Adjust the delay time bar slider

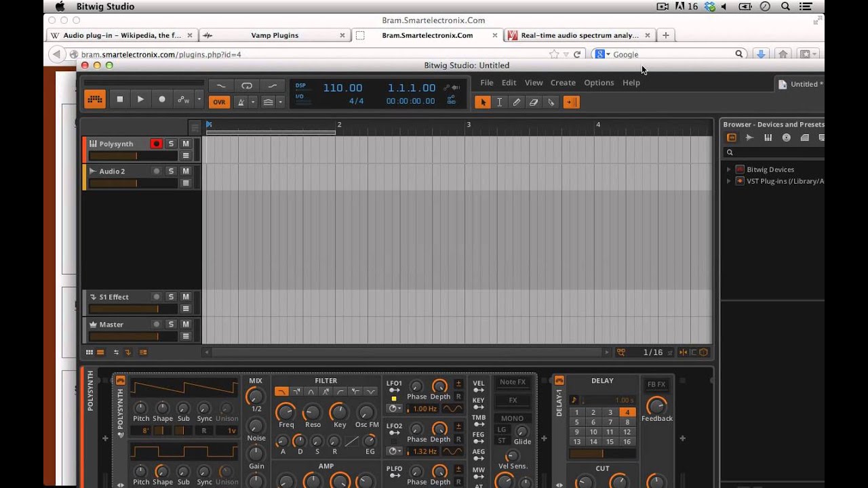[x=603, y=453]
